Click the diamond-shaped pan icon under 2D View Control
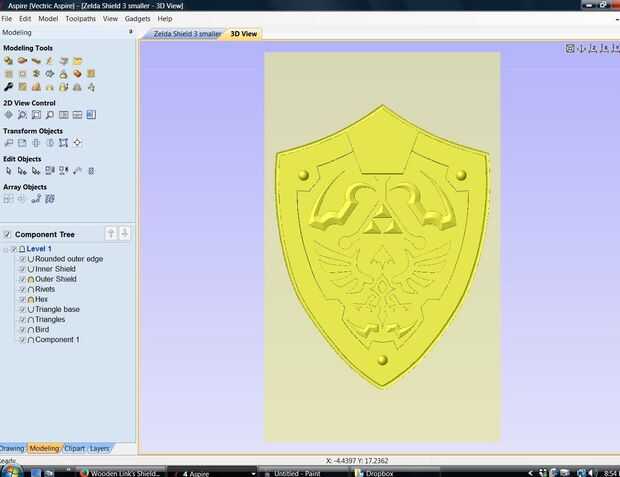 point(8,115)
